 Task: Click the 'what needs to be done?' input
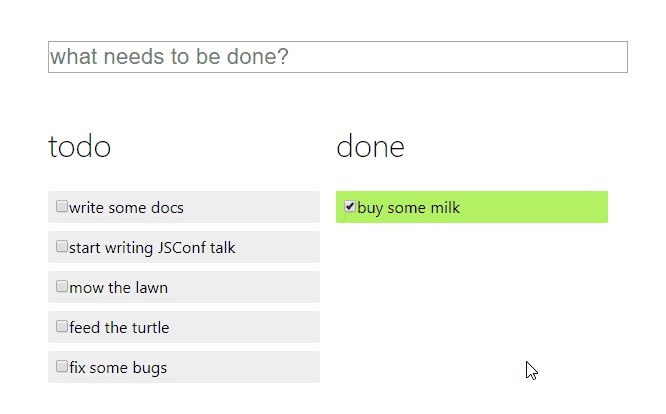(337, 57)
